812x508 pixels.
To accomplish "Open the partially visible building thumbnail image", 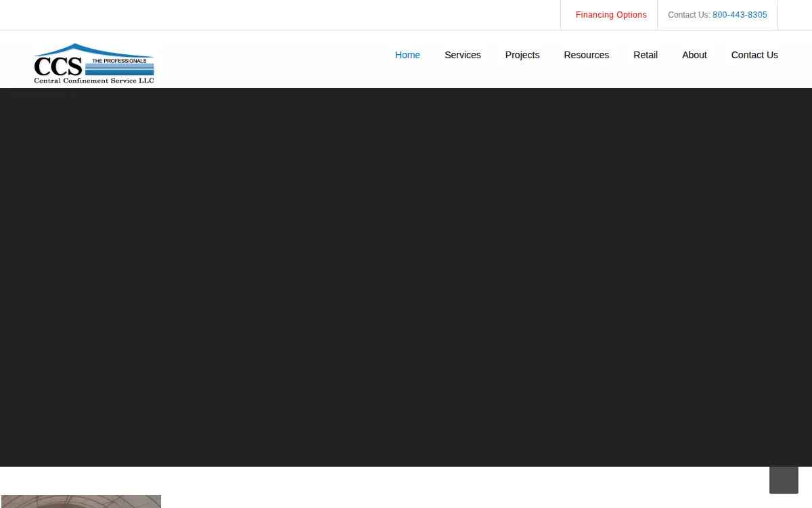I will 81,501.
